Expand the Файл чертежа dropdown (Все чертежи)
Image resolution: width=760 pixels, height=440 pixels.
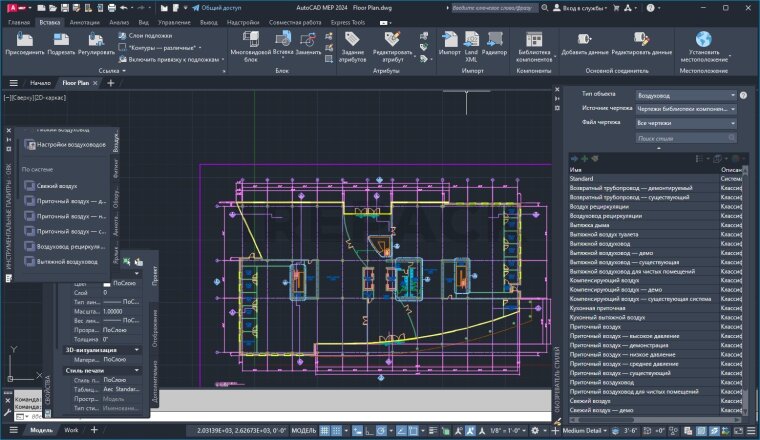click(686, 122)
